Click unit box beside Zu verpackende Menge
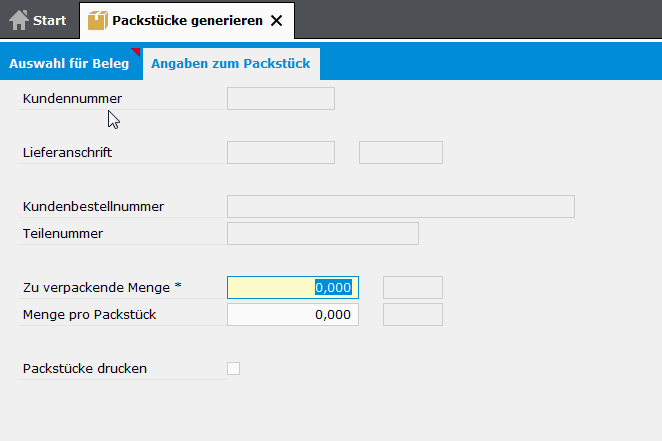Image resolution: width=662 pixels, height=441 pixels. click(x=412, y=287)
